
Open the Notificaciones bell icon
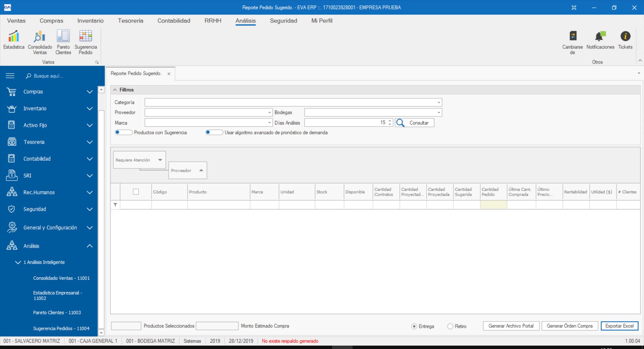600,37
